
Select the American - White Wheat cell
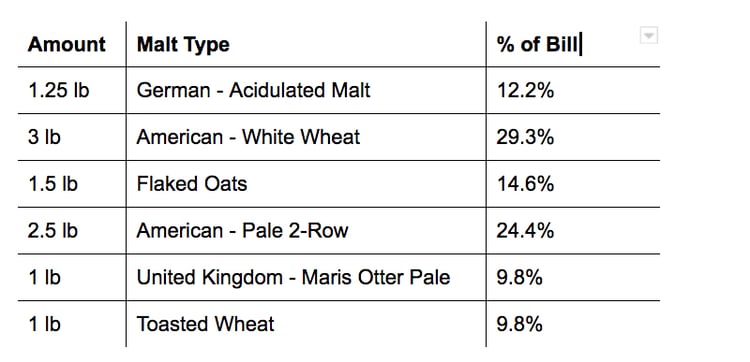tap(306, 137)
